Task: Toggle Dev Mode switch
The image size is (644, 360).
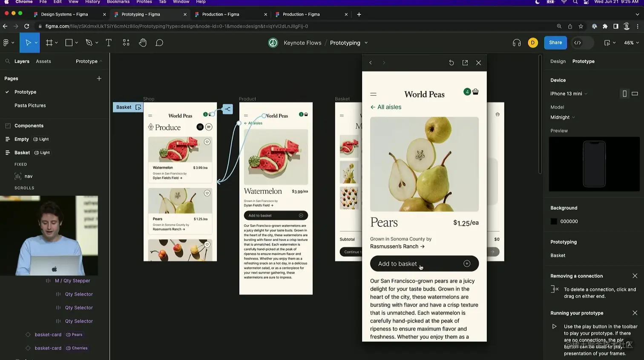Action: [x=583, y=43]
